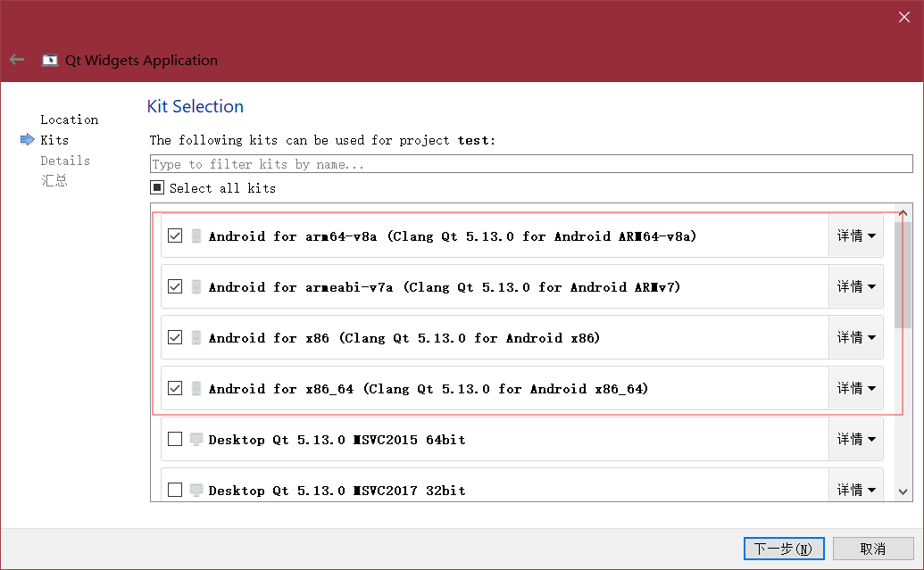Click the monitor icon beside Desktop MSVC2015 kit
Image resolution: width=924 pixels, height=570 pixels.
point(196,439)
